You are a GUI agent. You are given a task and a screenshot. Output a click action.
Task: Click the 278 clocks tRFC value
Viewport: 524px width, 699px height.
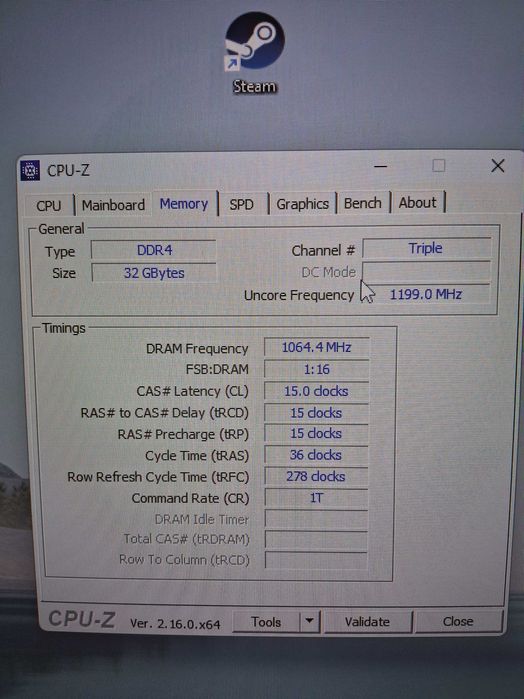[x=316, y=477]
